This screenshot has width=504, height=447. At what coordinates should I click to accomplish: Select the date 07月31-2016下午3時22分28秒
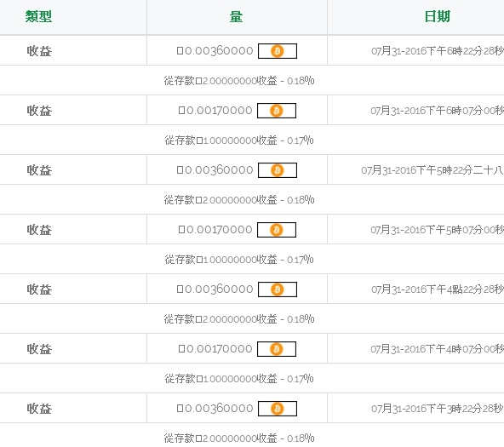438,409
